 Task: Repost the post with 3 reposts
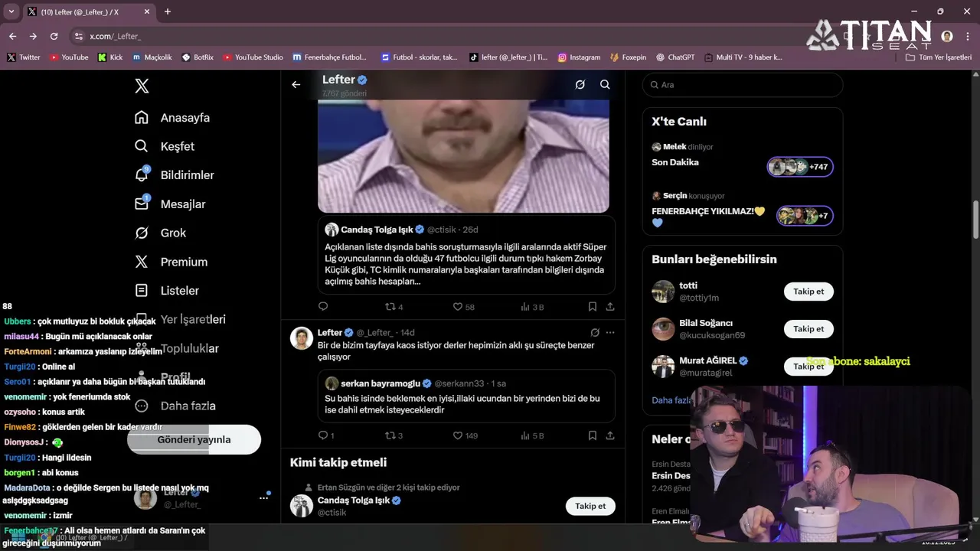coord(394,435)
